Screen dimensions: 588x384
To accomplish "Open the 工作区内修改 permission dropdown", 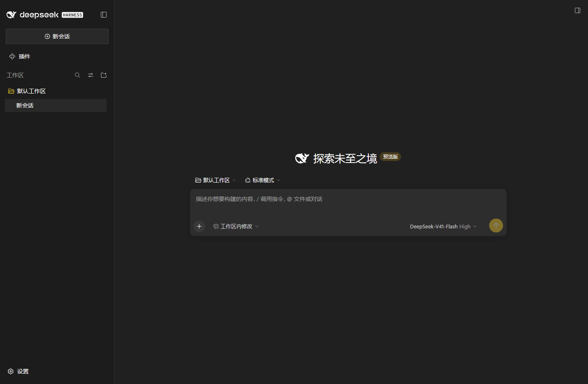I will [236, 226].
